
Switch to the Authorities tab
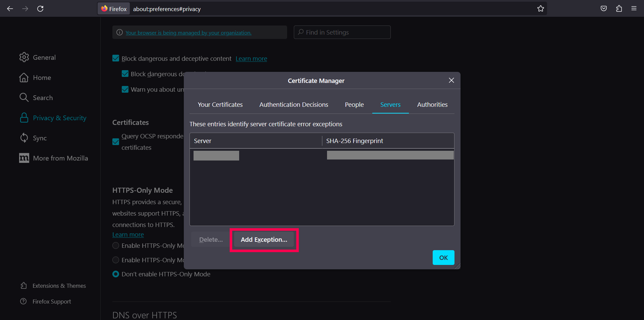432,105
